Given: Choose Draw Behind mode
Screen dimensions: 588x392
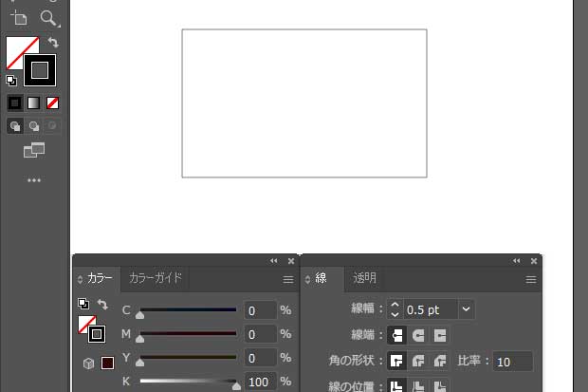Looking at the screenshot, I should 34,126.
